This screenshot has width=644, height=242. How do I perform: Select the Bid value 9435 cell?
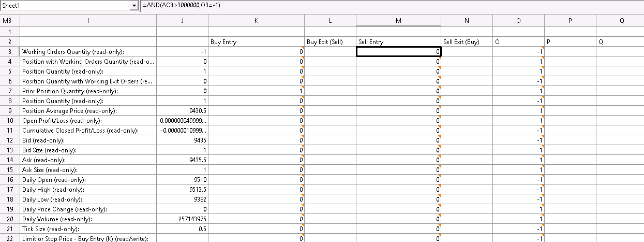pyautogui.click(x=182, y=140)
